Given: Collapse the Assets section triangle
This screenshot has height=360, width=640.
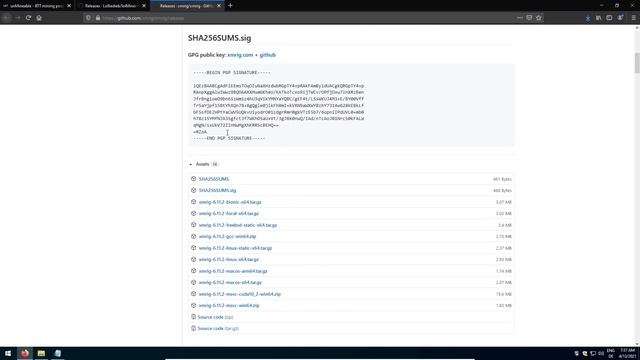Looking at the screenshot, I should 191,164.
